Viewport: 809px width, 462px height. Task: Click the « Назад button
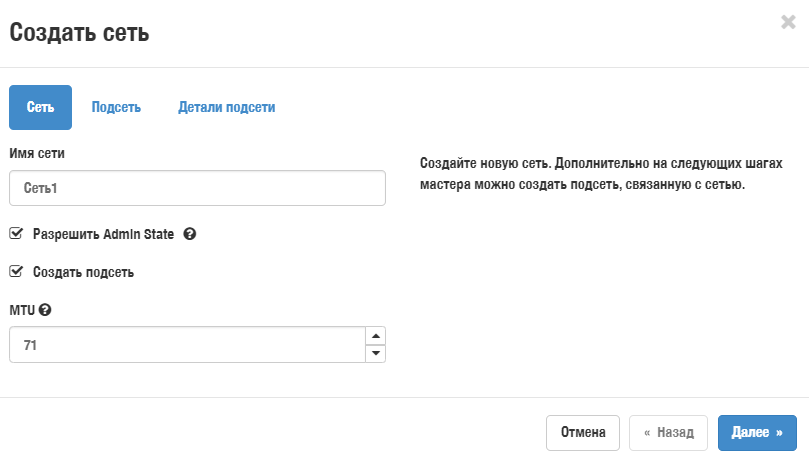tap(668, 433)
